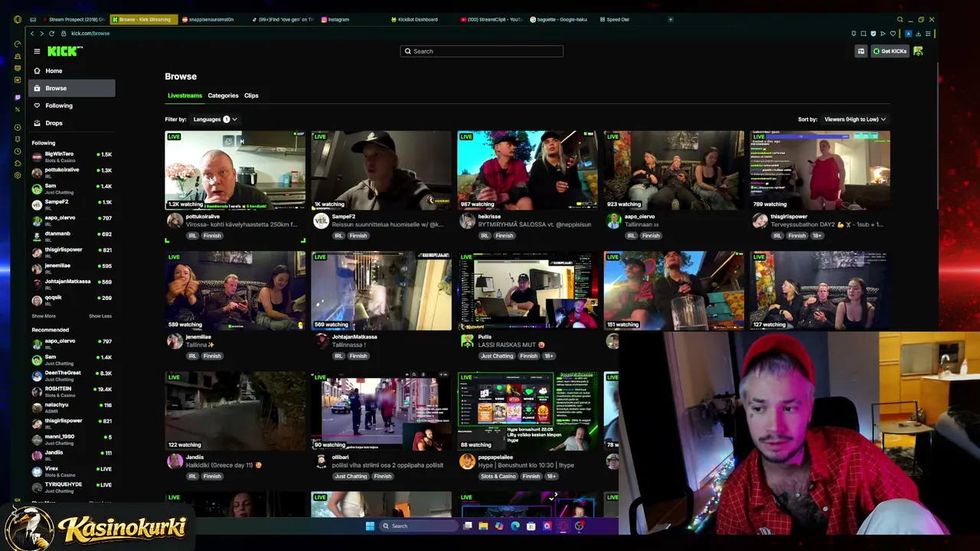Go back with the browser back arrow
This screenshot has width=980, height=551.
32,34
